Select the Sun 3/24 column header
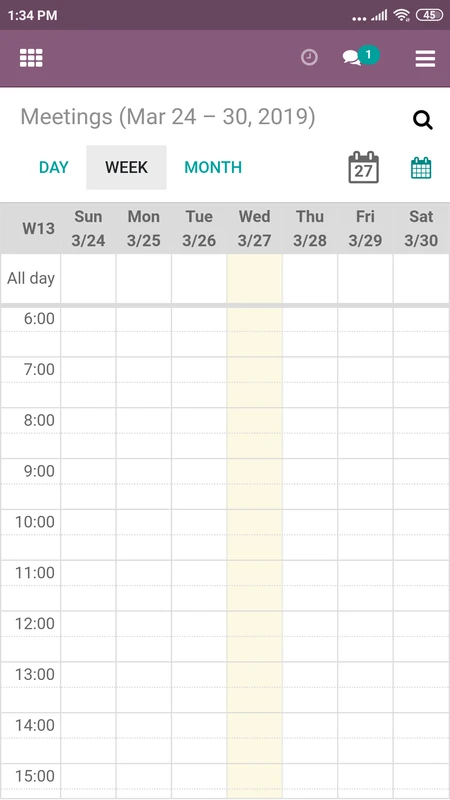This screenshot has height=800, width=450. [x=88, y=228]
